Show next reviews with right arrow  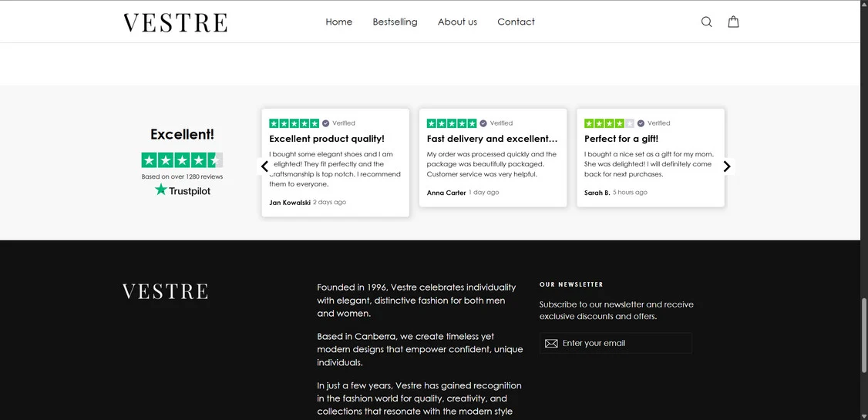click(x=727, y=166)
